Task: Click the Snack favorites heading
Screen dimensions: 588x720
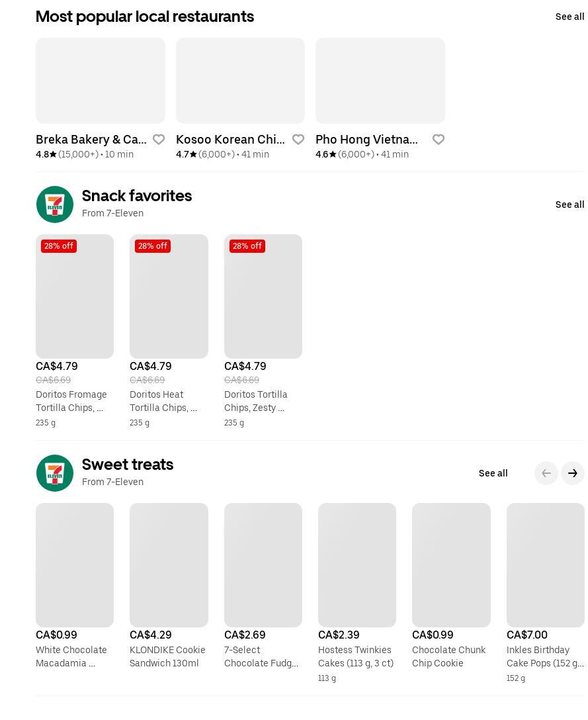Action: point(137,196)
